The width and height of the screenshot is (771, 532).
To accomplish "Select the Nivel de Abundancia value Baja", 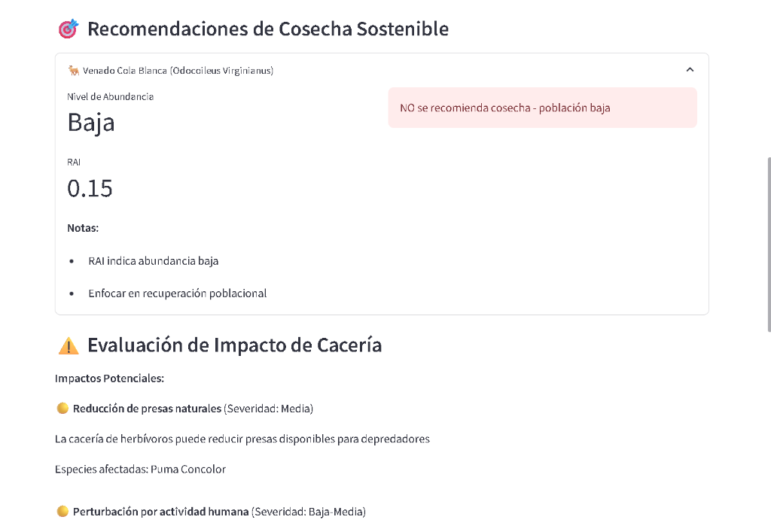I will tap(90, 122).
